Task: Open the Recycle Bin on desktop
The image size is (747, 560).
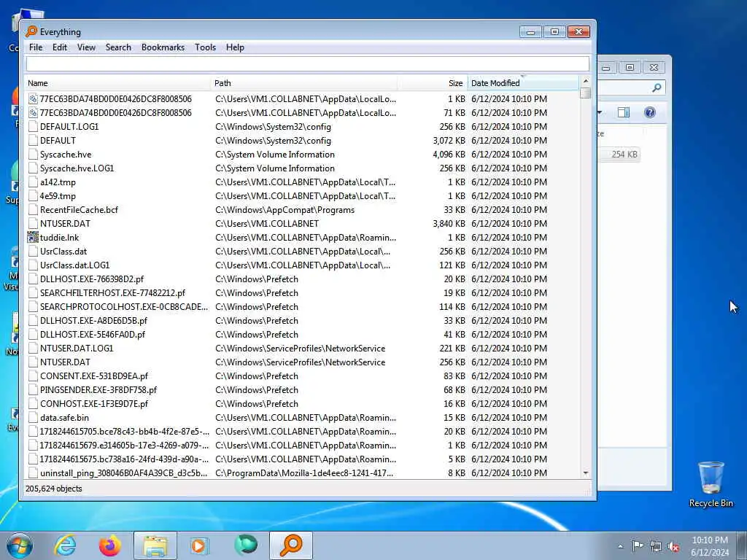Action: (711, 484)
